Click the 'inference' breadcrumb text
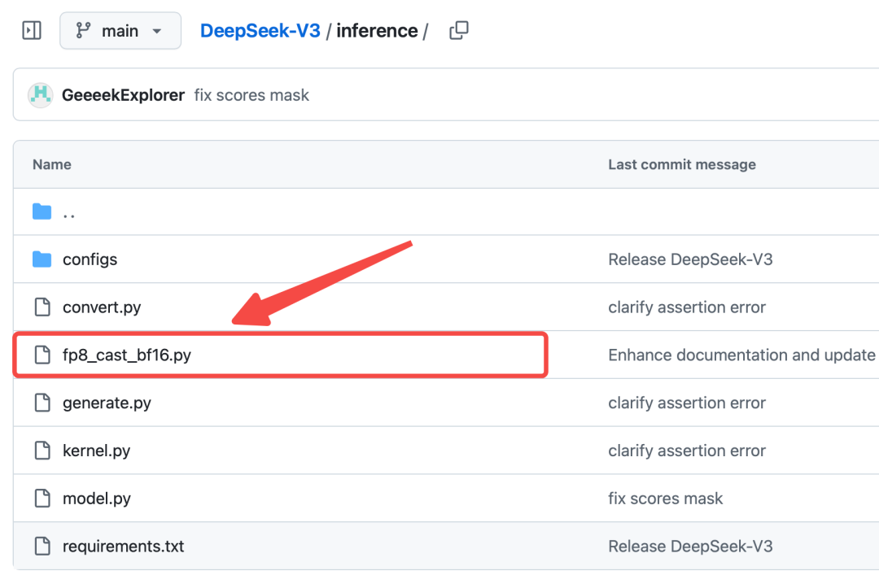This screenshot has width=879, height=588. coord(376,31)
